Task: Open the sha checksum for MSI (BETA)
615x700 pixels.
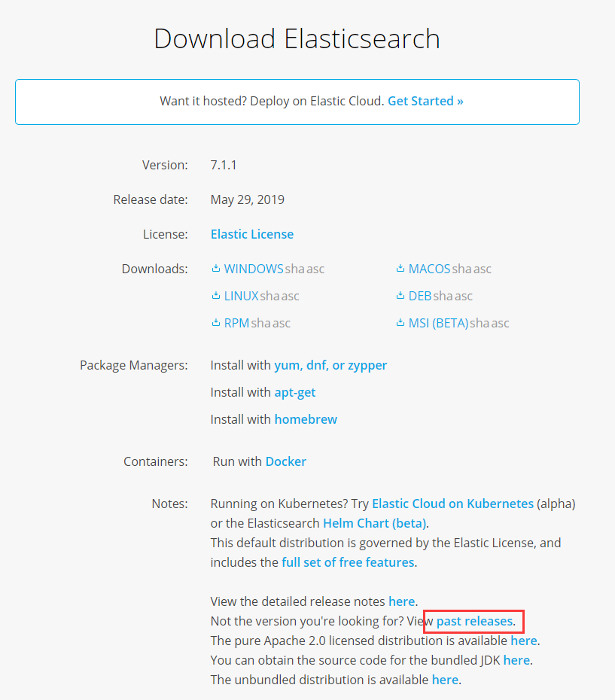Action: (480, 324)
